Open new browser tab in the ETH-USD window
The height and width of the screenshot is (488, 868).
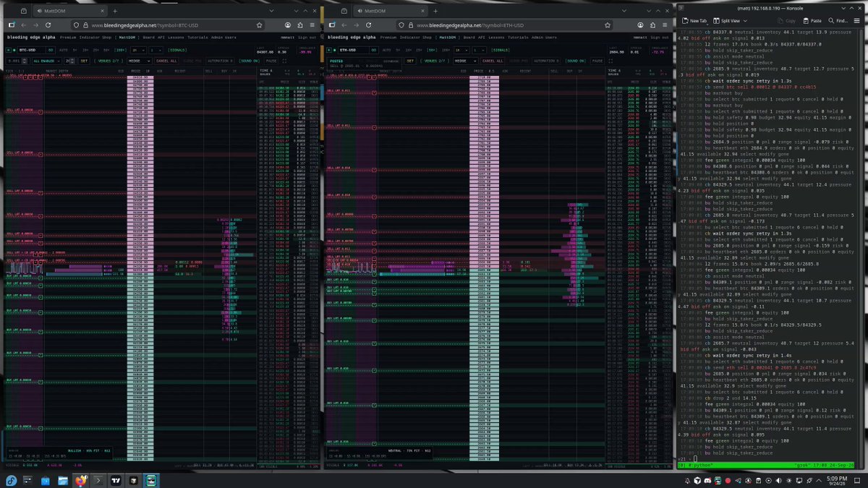[x=435, y=12]
